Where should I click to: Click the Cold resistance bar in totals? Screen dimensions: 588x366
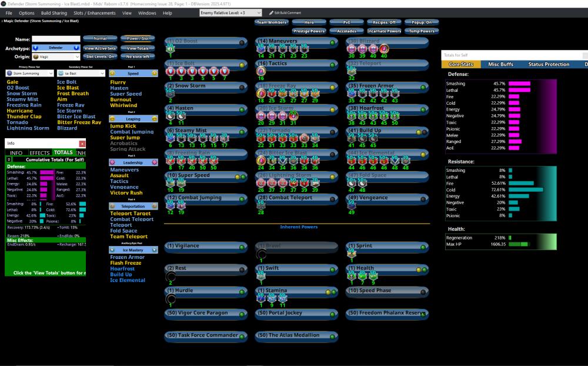coord(526,189)
